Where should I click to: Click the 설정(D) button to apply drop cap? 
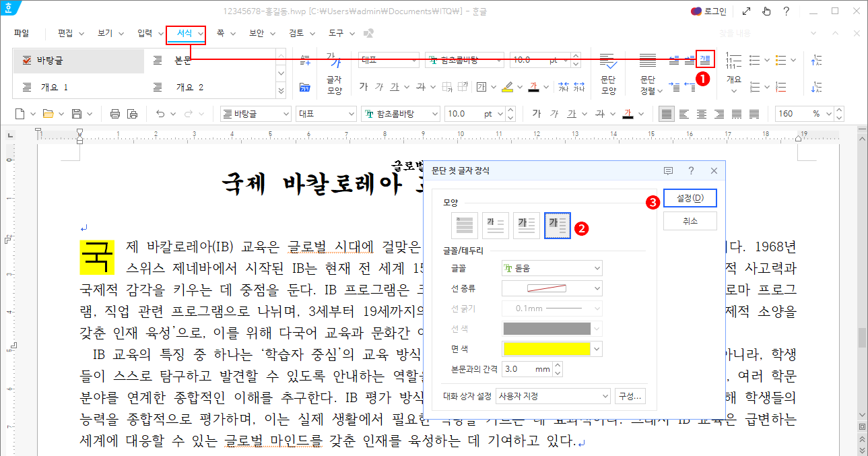coord(689,198)
